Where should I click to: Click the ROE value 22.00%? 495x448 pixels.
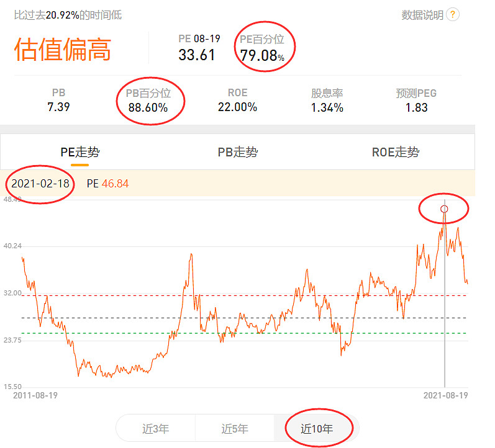(237, 107)
